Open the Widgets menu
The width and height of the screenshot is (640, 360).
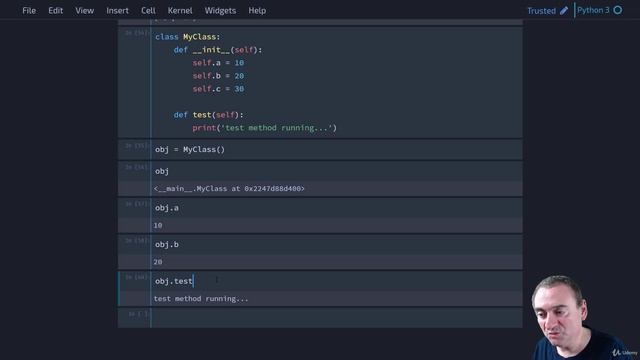[220, 11]
